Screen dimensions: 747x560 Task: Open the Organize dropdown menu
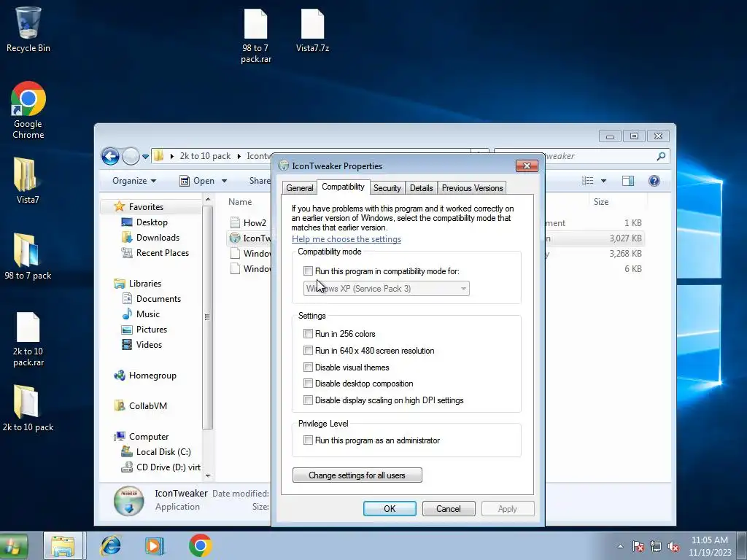134,181
